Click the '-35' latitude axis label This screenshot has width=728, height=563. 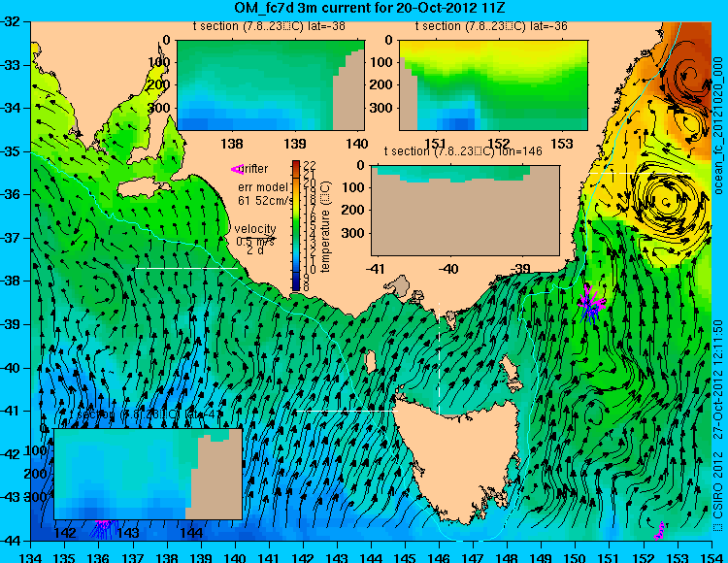coord(10,151)
